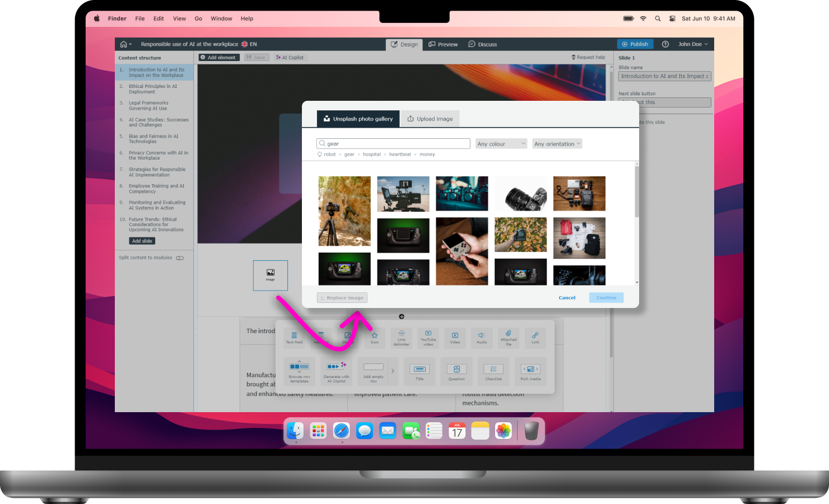Image resolution: width=829 pixels, height=504 pixels.
Task: Insert a Title row
Action: [x=420, y=371]
